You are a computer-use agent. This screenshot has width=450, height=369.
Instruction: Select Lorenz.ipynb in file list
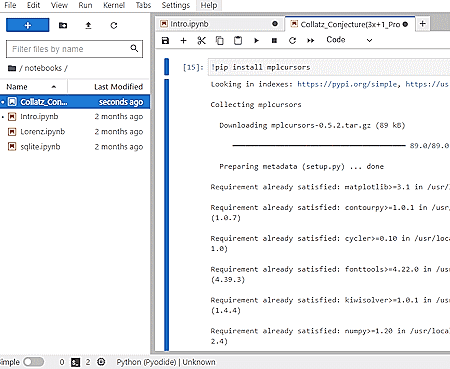[x=75, y=132]
